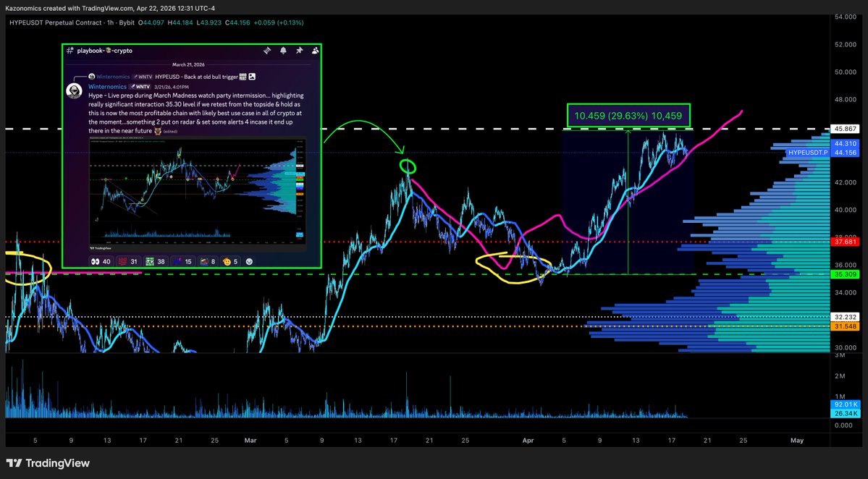Click the notification bell in Discord header
The height and width of the screenshot is (479, 868).
tap(283, 51)
